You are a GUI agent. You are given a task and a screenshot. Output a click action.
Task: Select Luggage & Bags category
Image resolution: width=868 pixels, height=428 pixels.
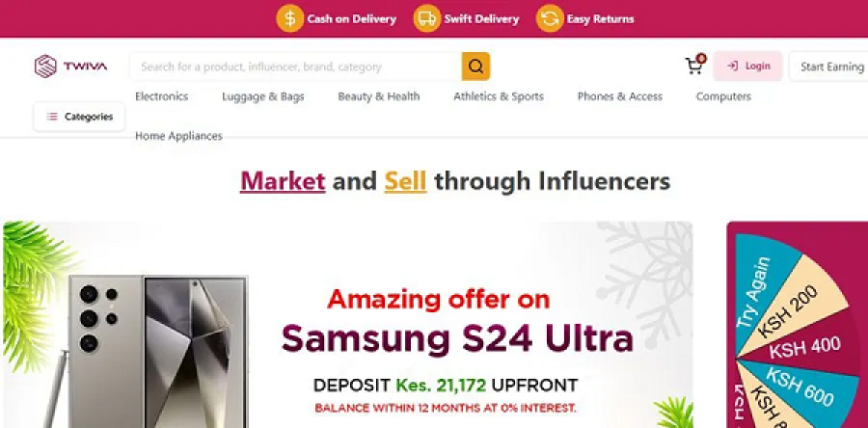tap(263, 96)
